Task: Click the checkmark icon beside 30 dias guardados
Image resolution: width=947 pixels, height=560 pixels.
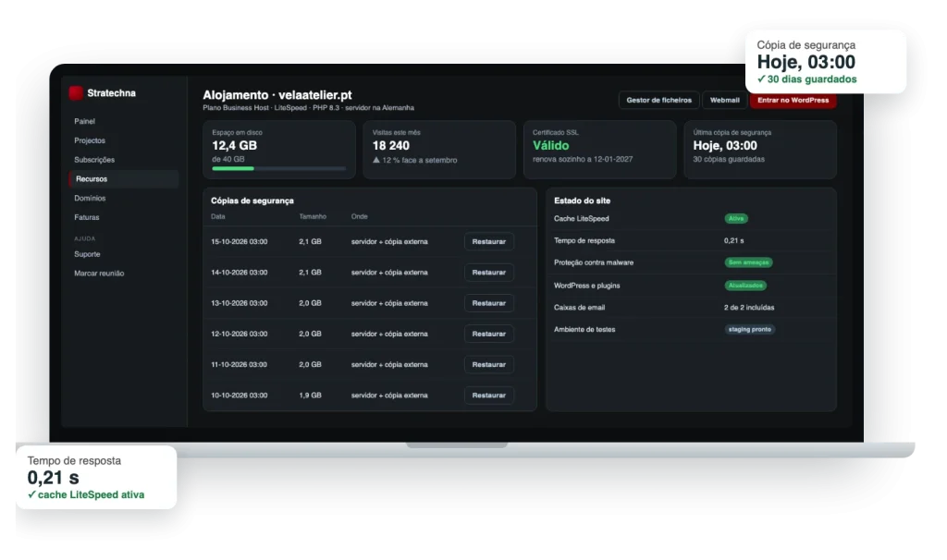Action: (762, 79)
